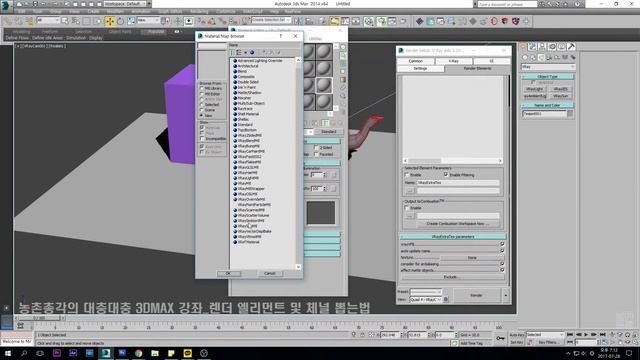Image resolution: width=640 pixels, height=360 pixels.
Task: Open the selection filter All dropdown
Action: tap(48, 20)
